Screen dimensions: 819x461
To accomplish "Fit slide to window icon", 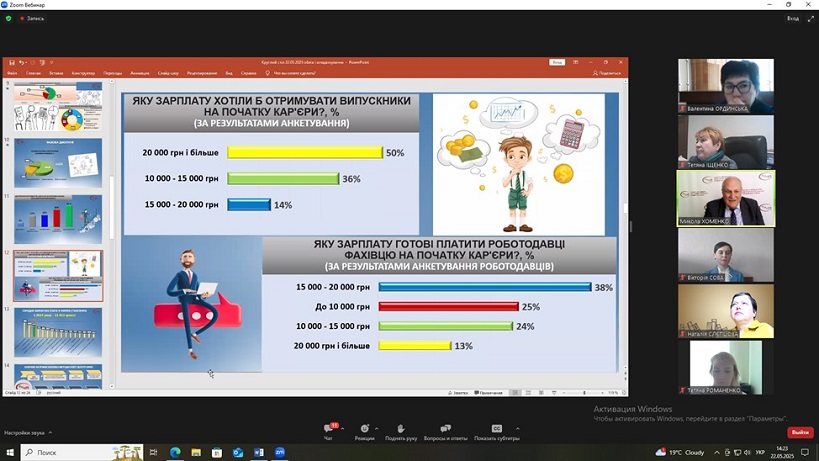I will pyautogui.click(x=624, y=393).
